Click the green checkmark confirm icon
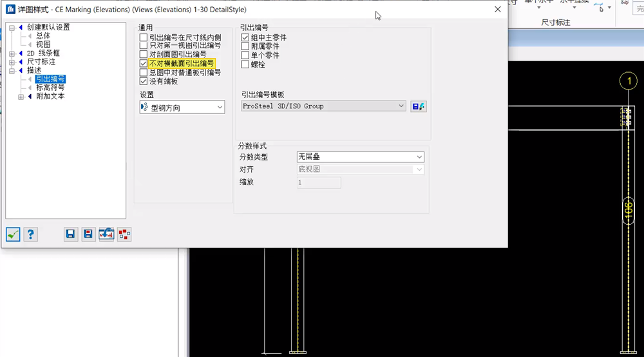644x357 pixels. point(13,235)
